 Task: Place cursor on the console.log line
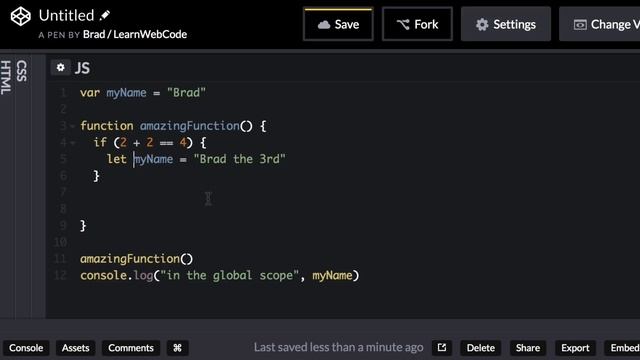[x=220, y=276]
